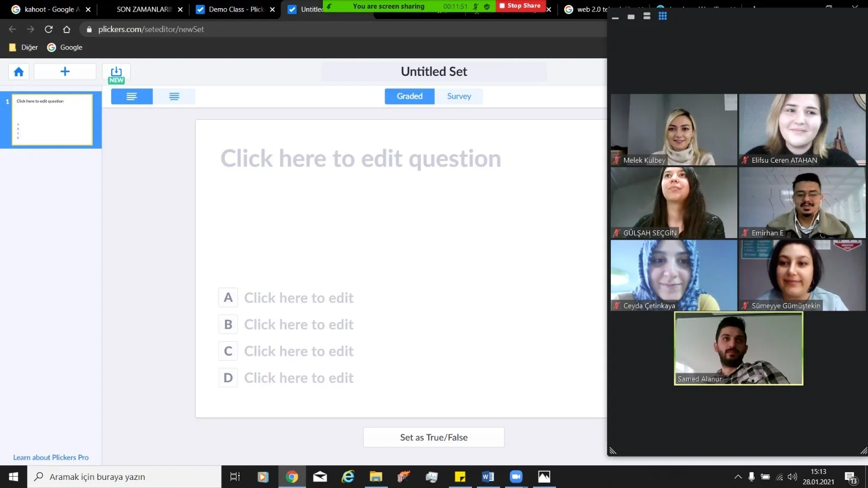
Task: Open the Learn about Plickers Pro link
Action: [51, 457]
